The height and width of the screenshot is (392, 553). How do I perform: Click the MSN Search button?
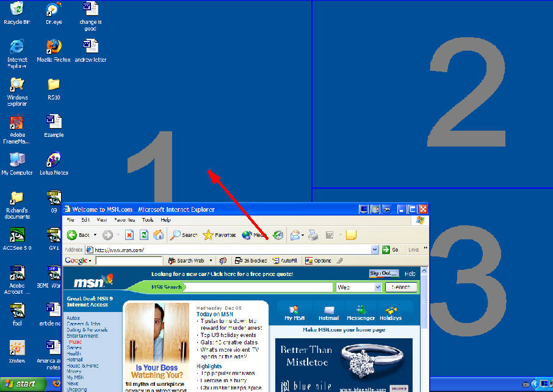tap(400, 287)
